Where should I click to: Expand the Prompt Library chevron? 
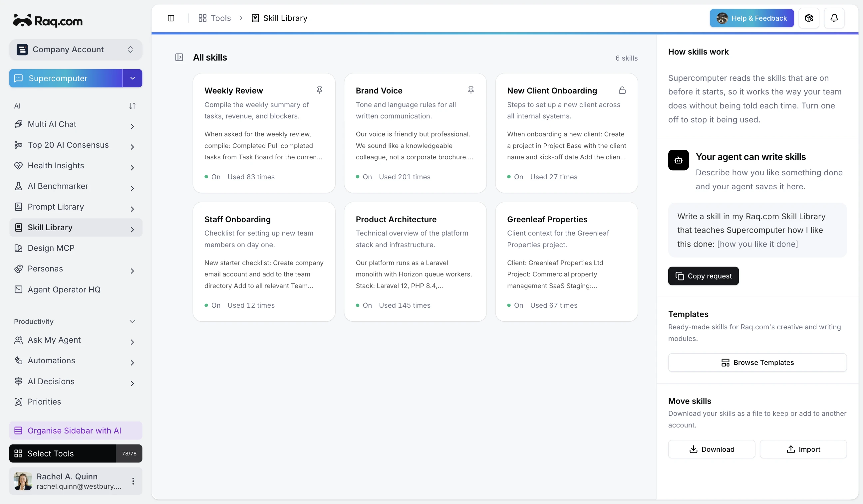click(x=132, y=209)
